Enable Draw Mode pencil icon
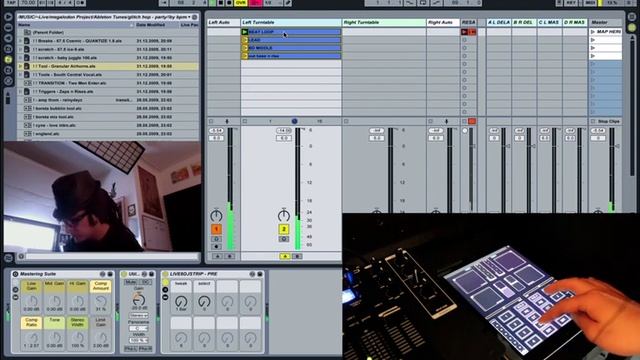Image resolution: width=640 pixels, height=360 pixels. 288,2
